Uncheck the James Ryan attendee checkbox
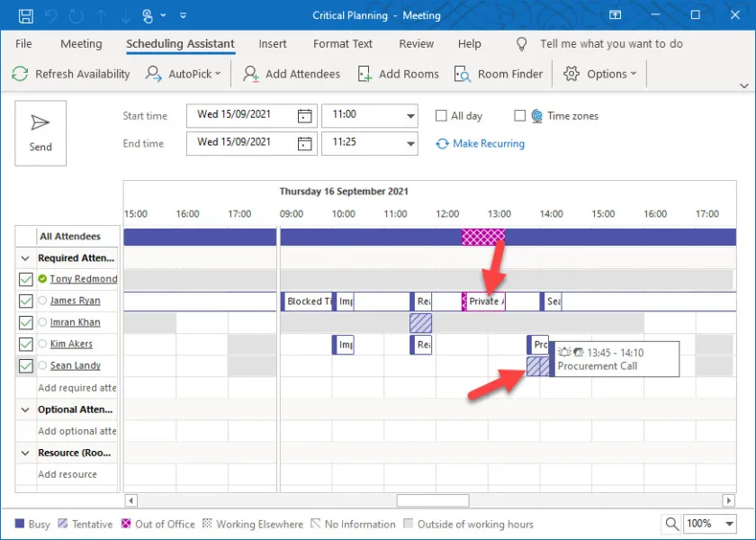Screen dimensions: 756x540 pyautogui.click(x=25, y=301)
